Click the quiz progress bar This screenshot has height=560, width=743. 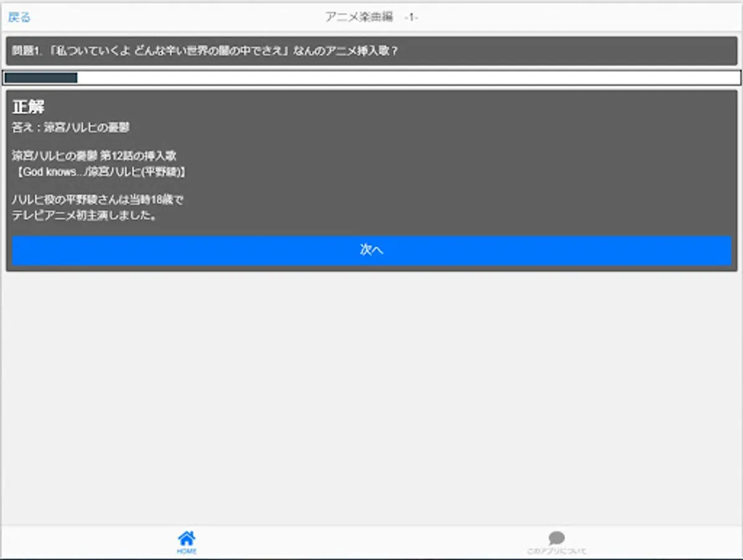coord(371,78)
